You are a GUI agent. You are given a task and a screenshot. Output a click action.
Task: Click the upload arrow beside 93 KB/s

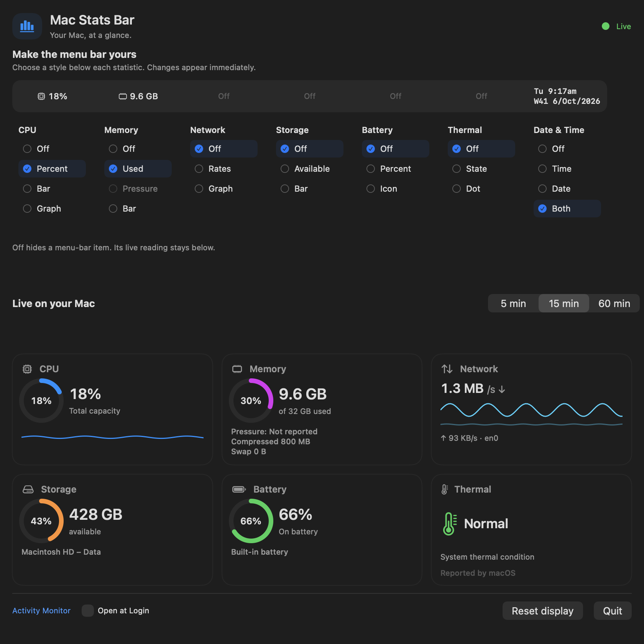click(444, 438)
